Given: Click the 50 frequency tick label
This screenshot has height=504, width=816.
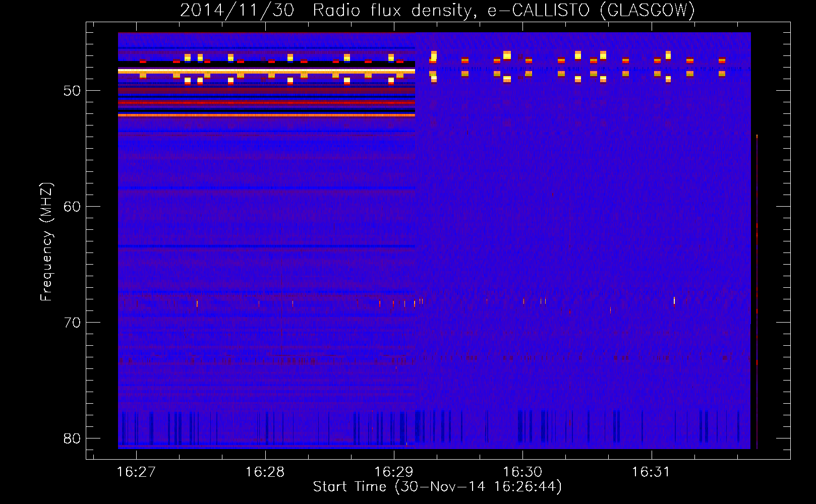Looking at the screenshot, I should click(x=72, y=91).
